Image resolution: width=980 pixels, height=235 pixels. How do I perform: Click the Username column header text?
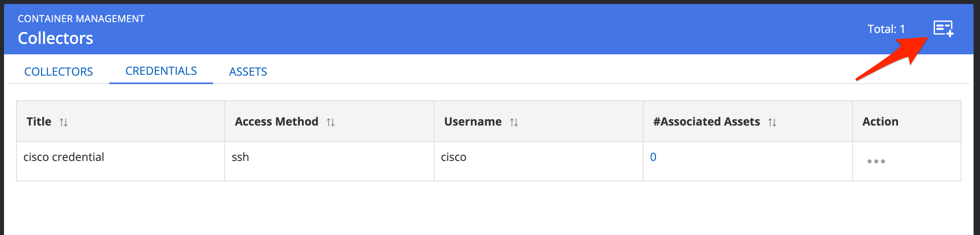473,122
